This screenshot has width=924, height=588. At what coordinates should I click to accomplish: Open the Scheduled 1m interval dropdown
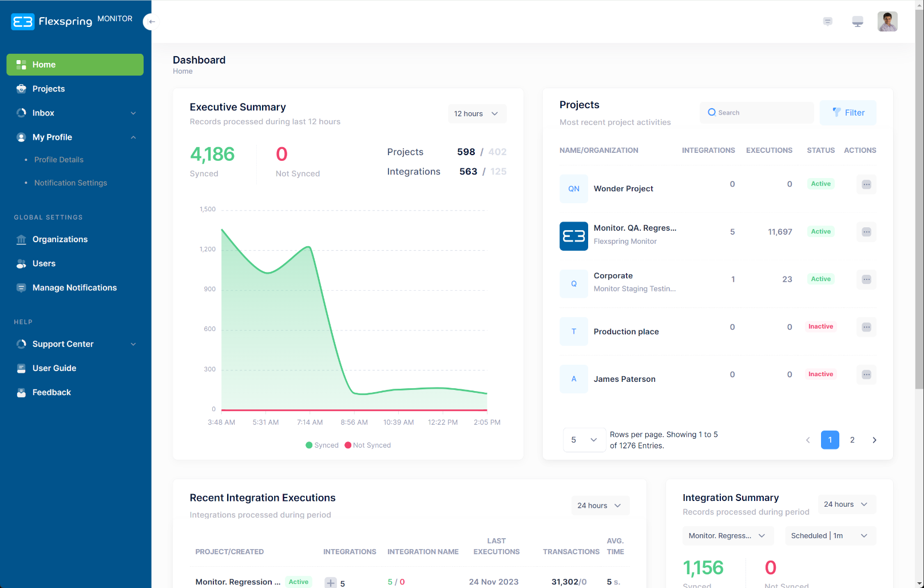[x=830, y=536]
